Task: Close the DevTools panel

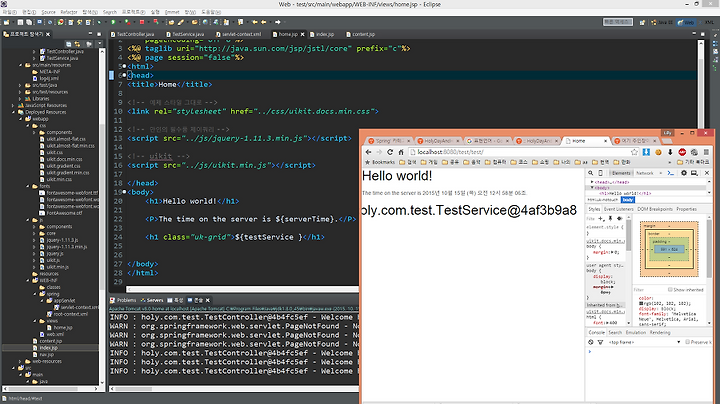Action: tap(707, 173)
